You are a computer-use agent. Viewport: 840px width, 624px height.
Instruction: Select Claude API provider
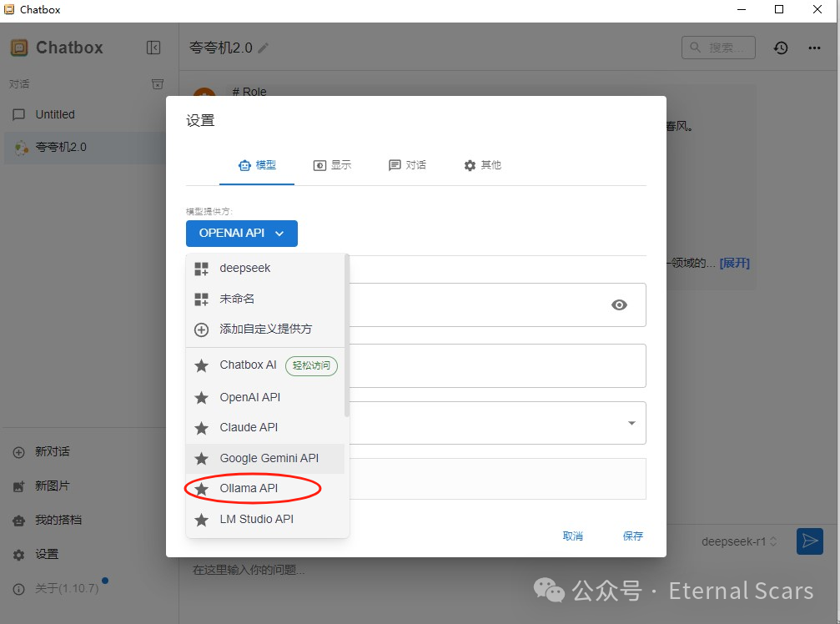point(265,427)
